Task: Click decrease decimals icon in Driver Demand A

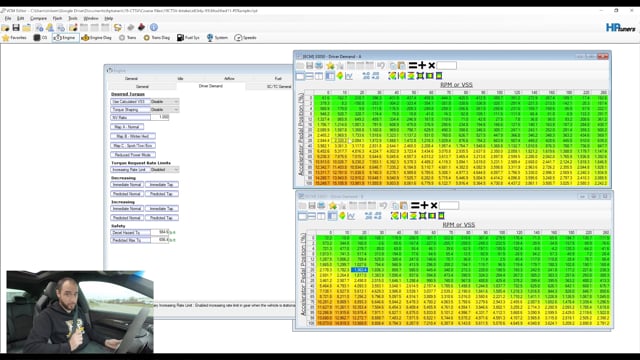Action: [x=376, y=76]
